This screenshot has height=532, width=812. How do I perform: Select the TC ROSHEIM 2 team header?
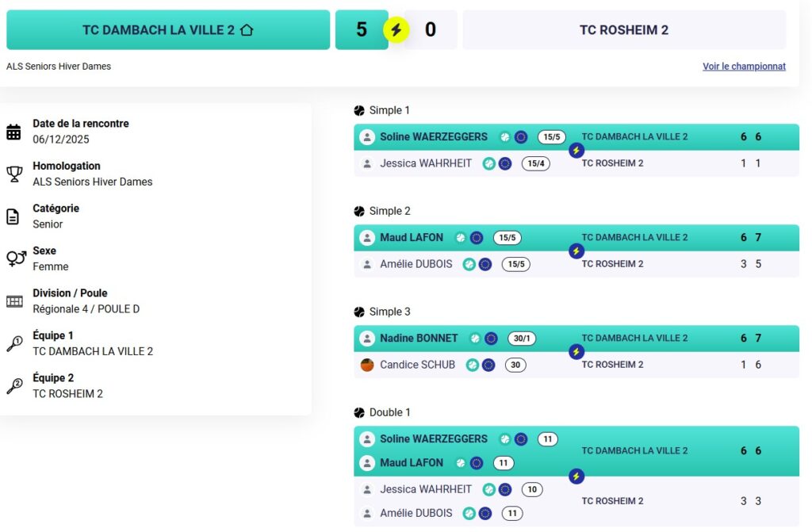tap(624, 30)
